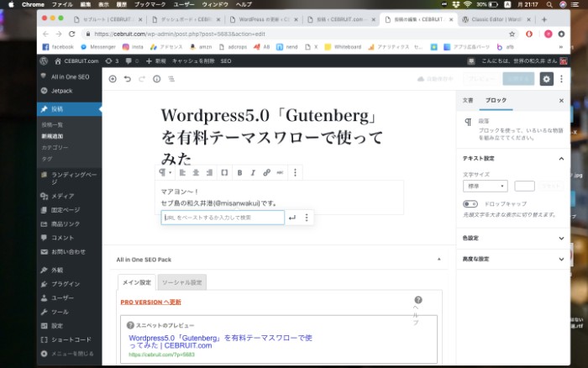
Task: Open the プラグイン menu in sidebar
Action: 64,284
